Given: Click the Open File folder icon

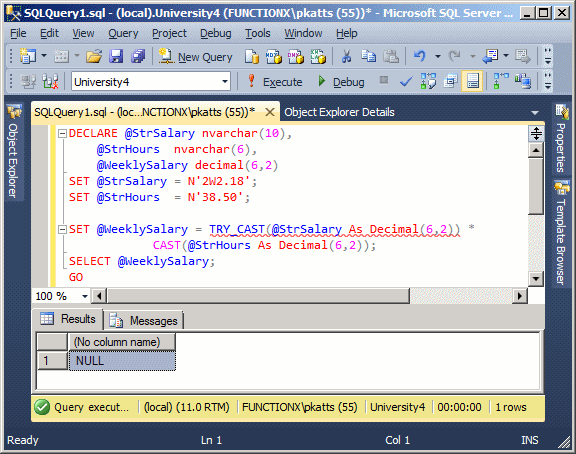Looking at the screenshot, I should click(x=94, y=57).
